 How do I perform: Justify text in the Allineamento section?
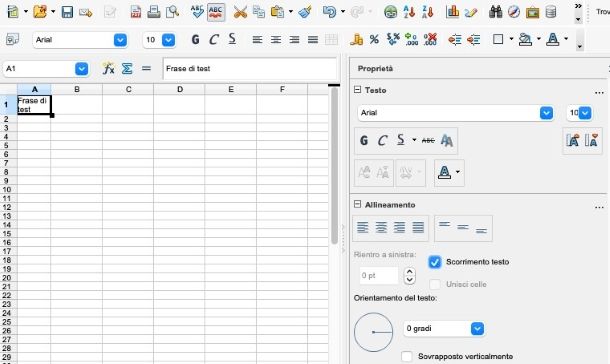coord(418,228)
